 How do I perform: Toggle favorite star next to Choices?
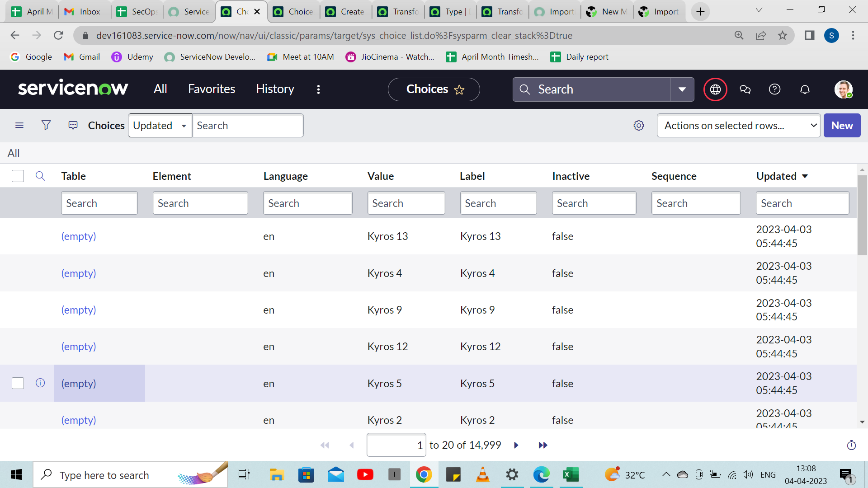pyautogui.click(x=459, y=90)
